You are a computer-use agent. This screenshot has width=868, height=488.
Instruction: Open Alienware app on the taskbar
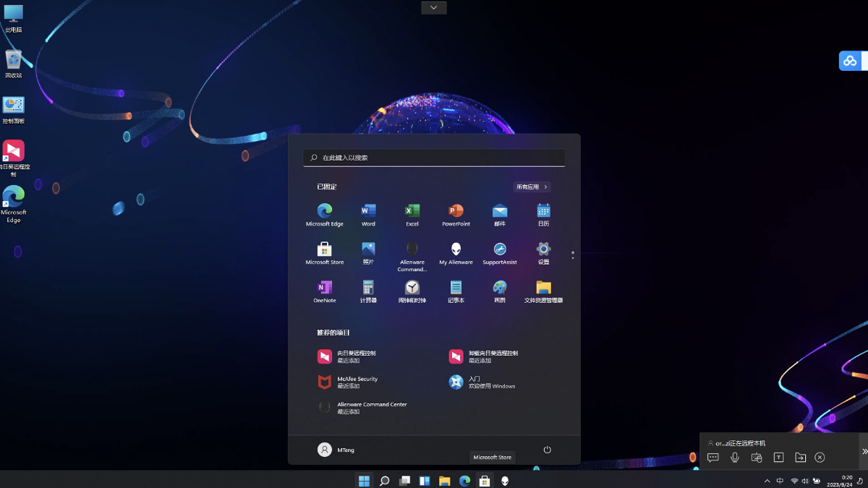click(505, 481)
